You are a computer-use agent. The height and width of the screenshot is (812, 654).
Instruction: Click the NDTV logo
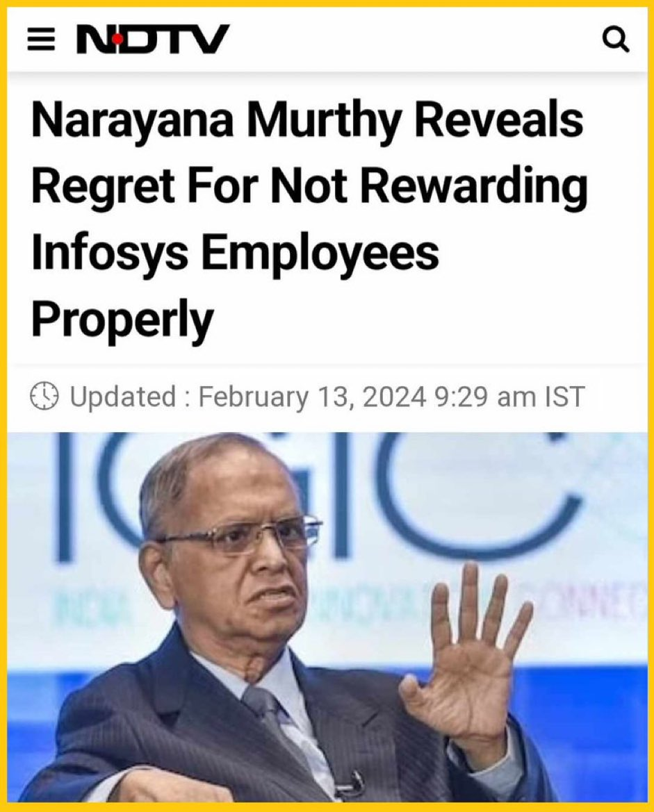pyautogui.click(x=153, y=40)
